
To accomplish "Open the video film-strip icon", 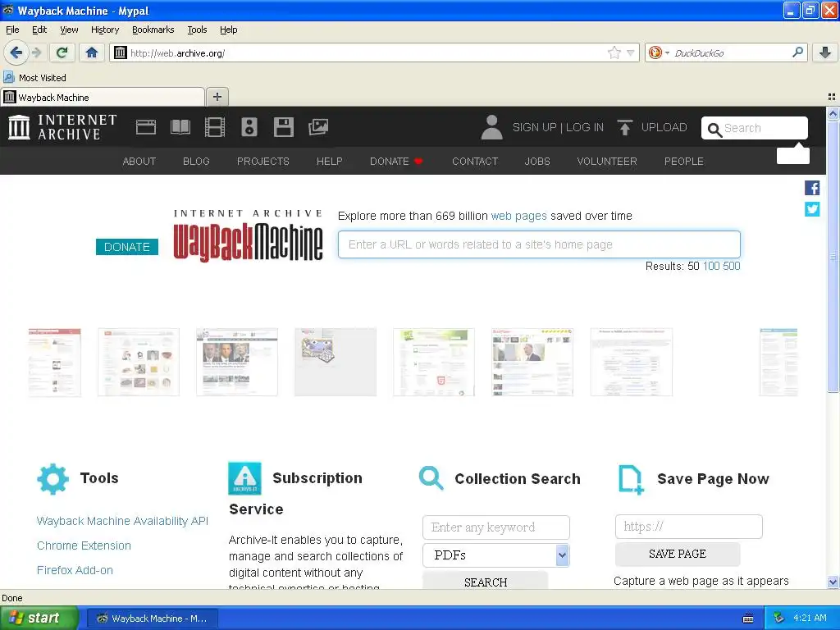I will (x=215, y=127).
